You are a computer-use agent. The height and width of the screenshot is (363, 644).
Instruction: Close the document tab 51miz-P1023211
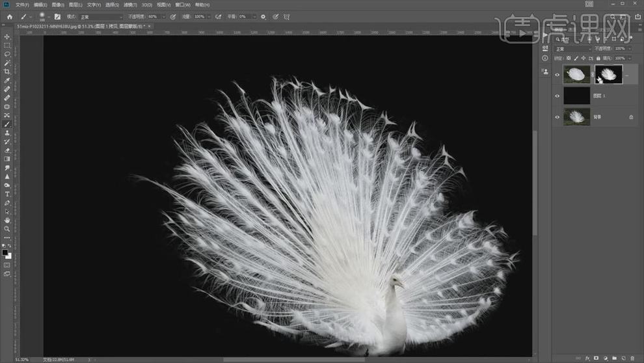150,26
